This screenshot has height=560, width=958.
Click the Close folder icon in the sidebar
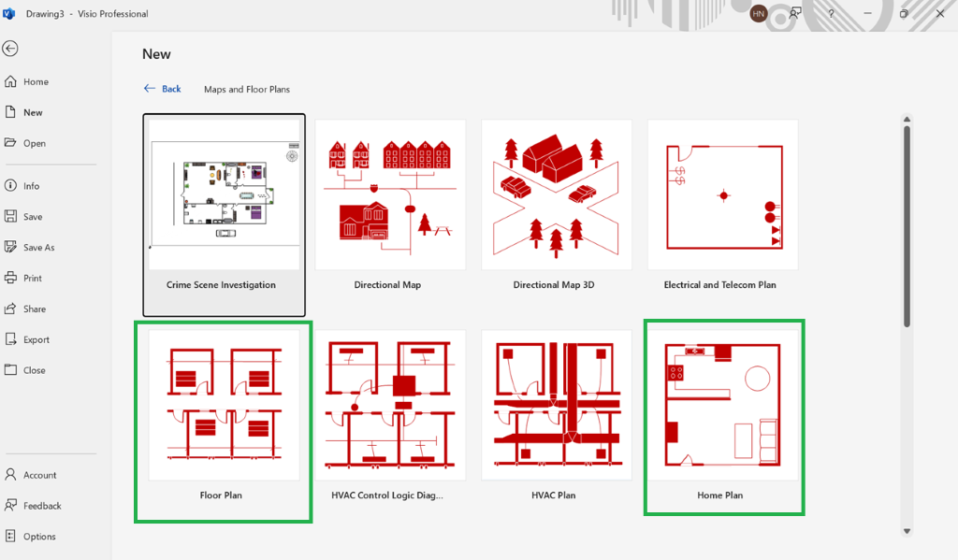pos(10,369)
